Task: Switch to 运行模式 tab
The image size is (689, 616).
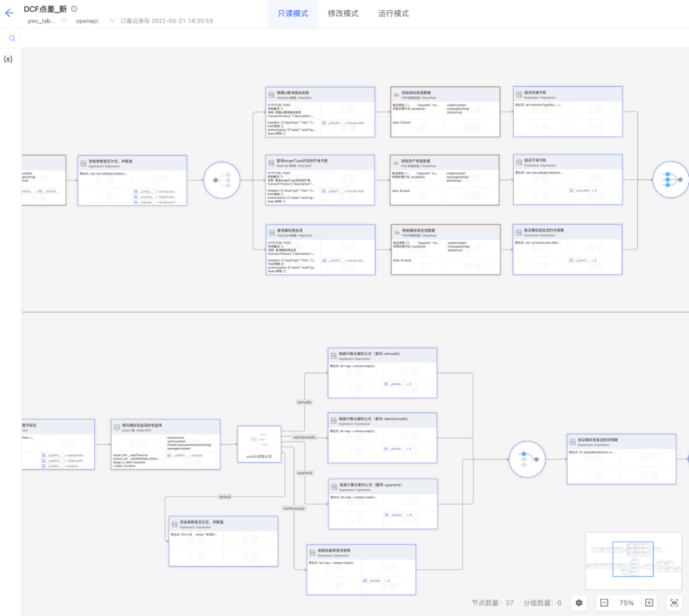Action: pos(393,13)
